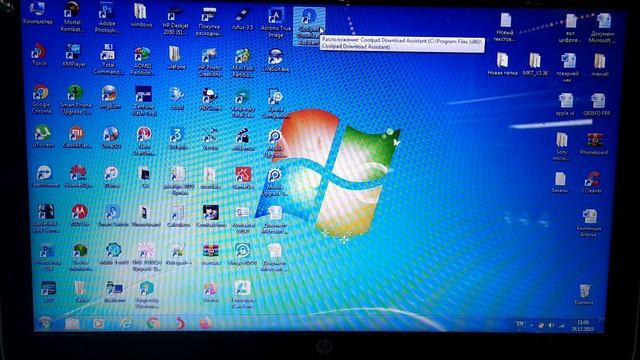This screenshot has width=640, height=360.
Task: Select the WinRAR books icon in desktop grid
Action: coord(211,253)
